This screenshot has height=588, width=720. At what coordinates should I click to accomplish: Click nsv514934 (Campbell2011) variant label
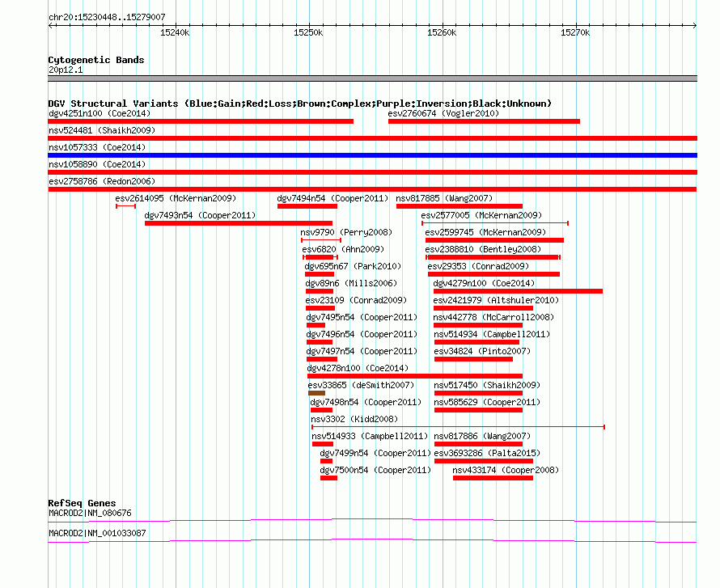(492, 334)
